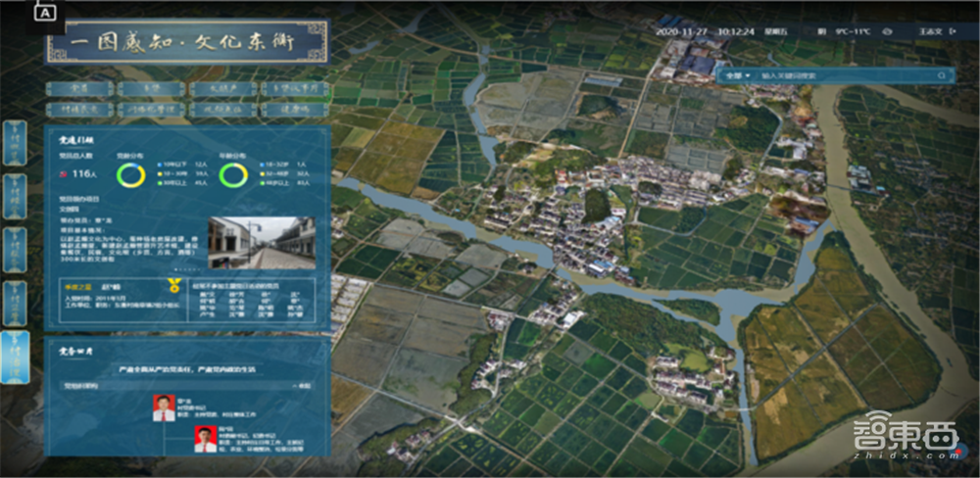980x478 pixels.
Task: Click the gold medal icon in the party panel
Action: pos(174,285)
